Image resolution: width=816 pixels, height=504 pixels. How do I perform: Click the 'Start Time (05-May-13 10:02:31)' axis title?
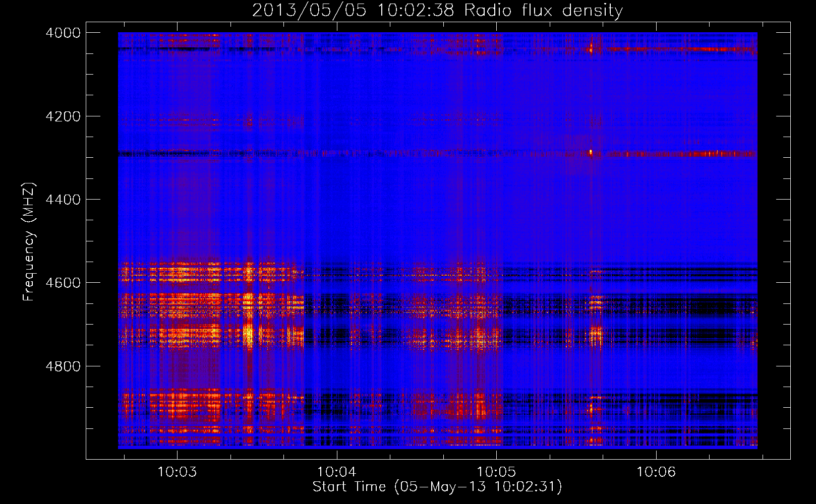437,487
